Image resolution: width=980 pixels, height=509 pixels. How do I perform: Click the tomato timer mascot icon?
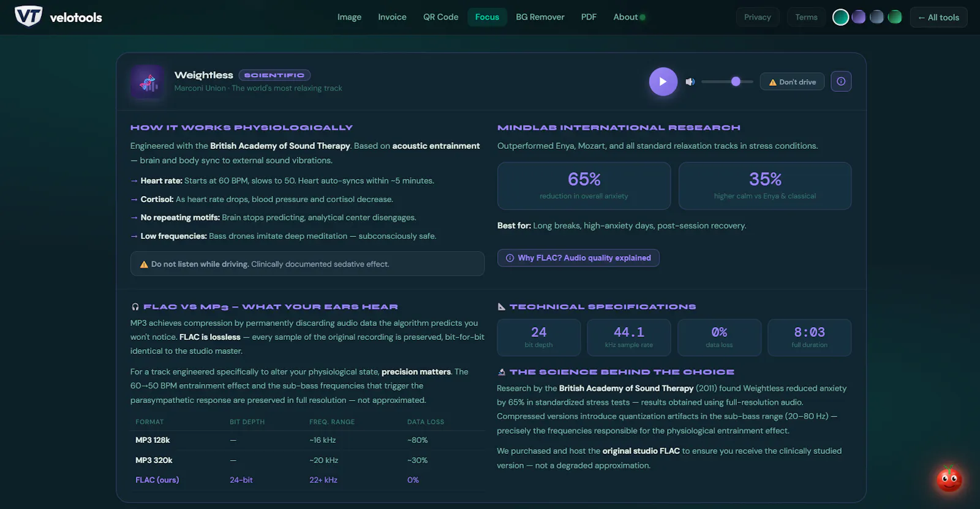(x=949, y=479)
